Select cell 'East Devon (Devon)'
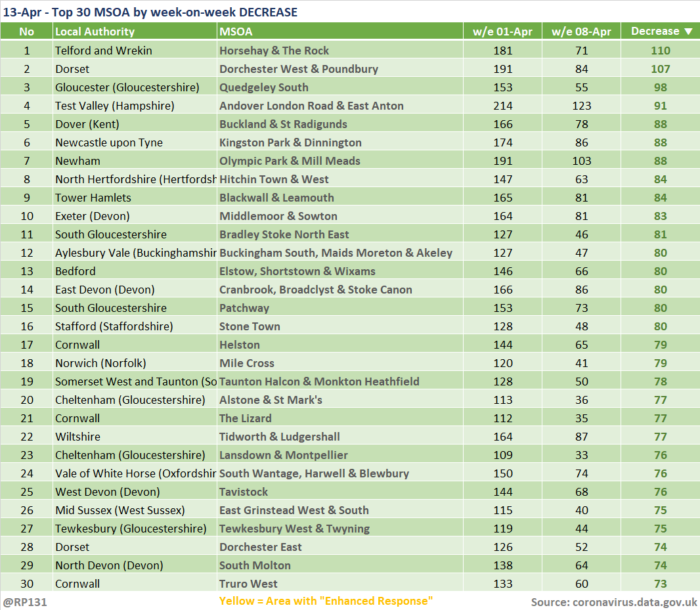 pyautogui.click(x=135, y=290)
